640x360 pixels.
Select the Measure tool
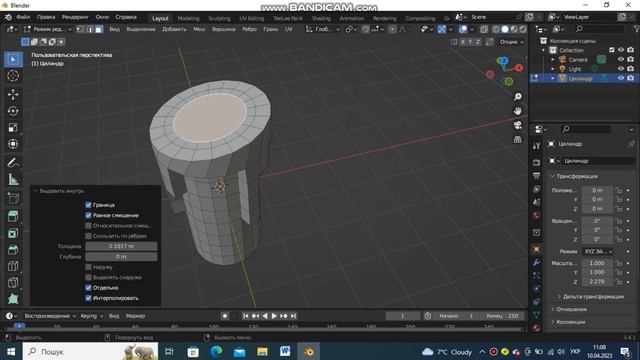tap(13, 179)
